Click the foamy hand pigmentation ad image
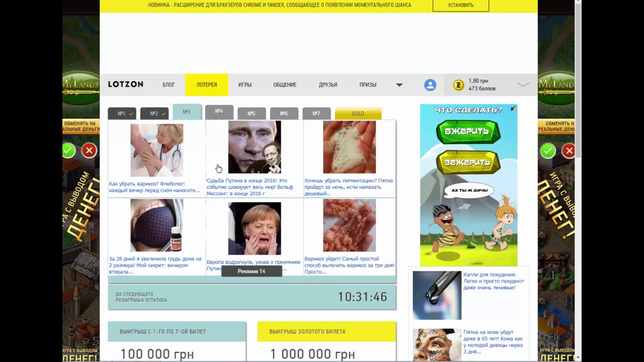The image size is (644, 362). 349,147
